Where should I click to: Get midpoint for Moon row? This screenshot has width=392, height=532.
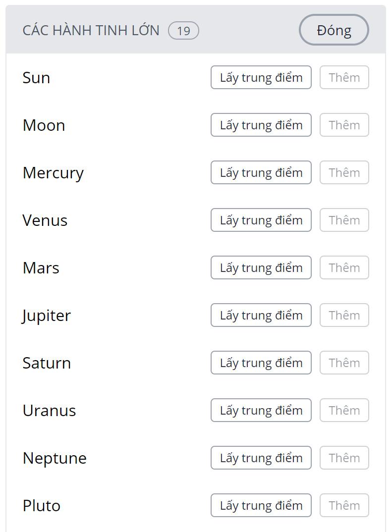click(x=261, y=125)
